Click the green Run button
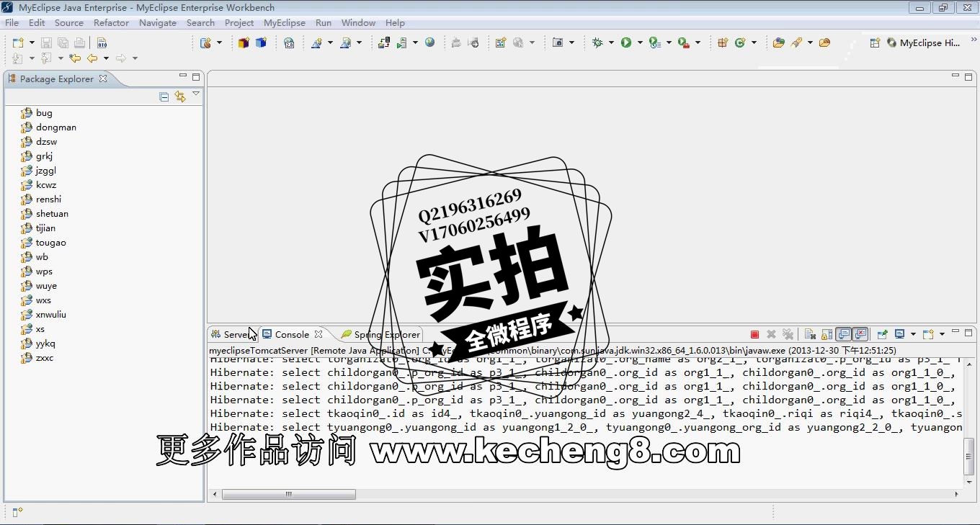980x525 pixels. coord(626,43)
